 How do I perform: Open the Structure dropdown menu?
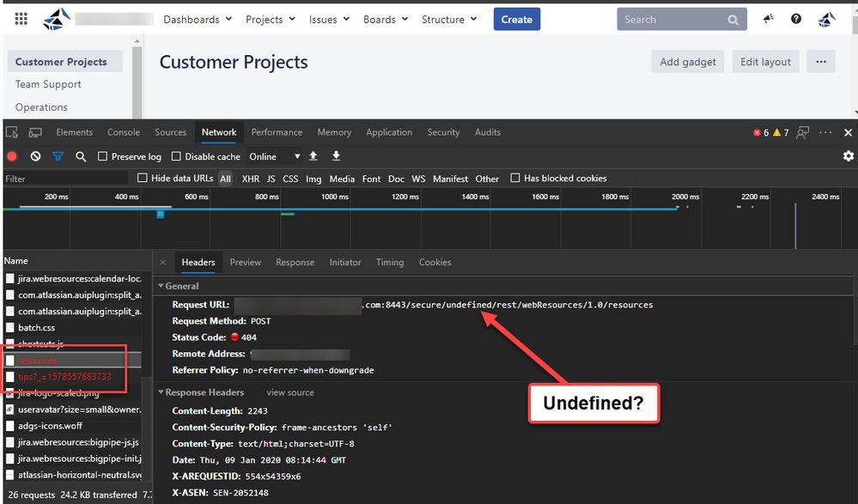pos(448,20)
